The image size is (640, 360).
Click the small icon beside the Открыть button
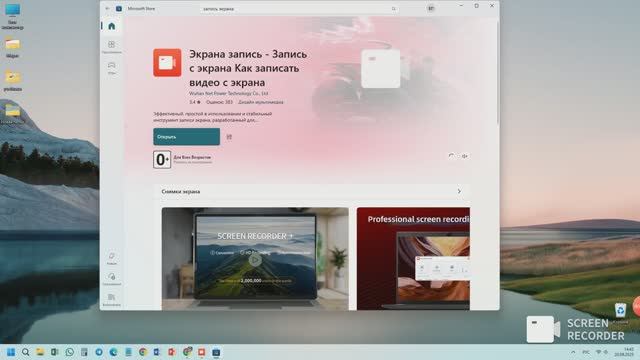(x=229, y=137)
